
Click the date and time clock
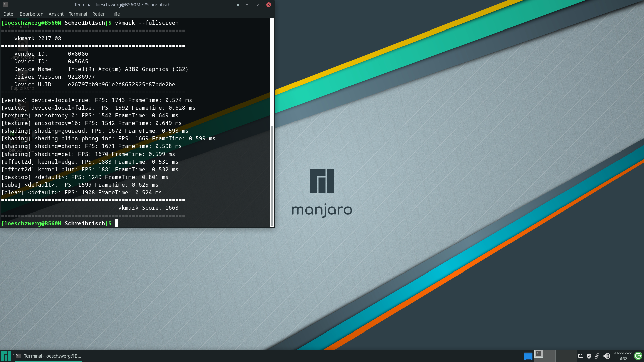click(622, 356)
